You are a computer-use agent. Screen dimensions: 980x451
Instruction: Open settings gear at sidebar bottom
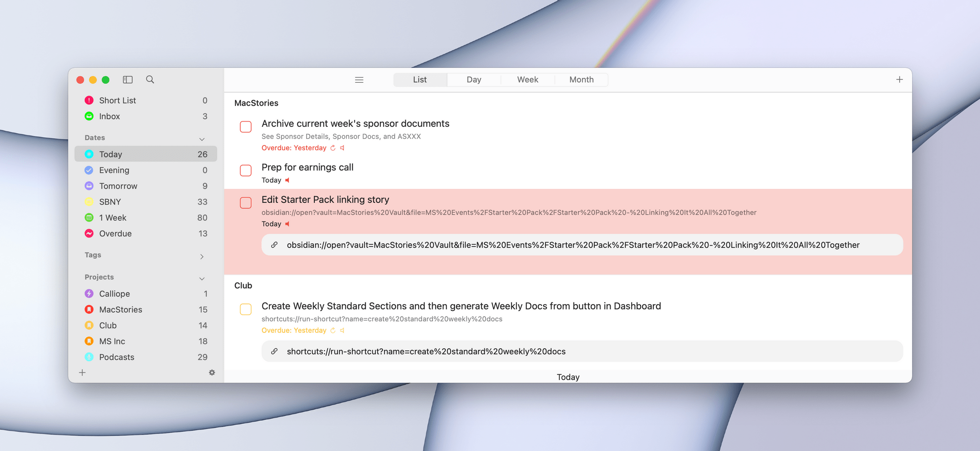(x=212, y=373)
